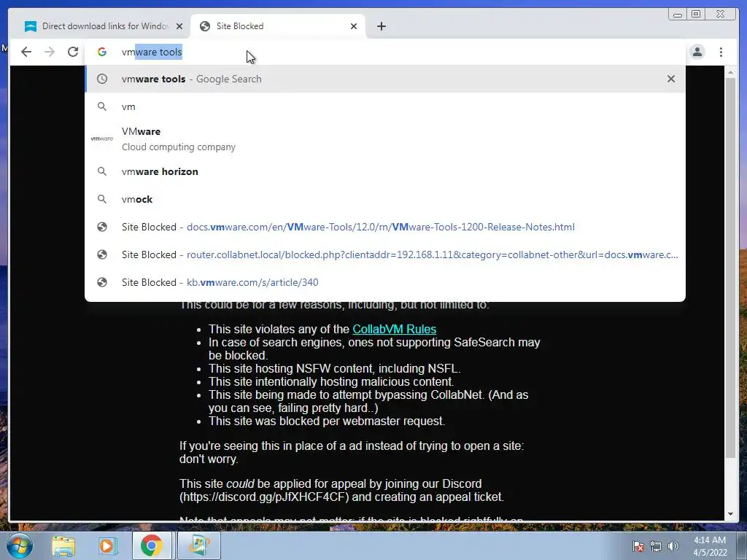Click the page scrollbar up arrow

coord(730,72)
